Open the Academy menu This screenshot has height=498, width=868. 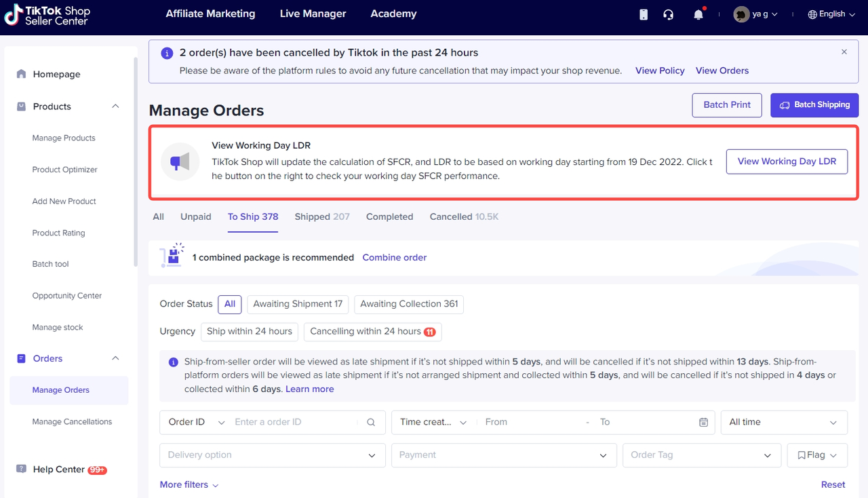pyautogui.click(x=394, y=14)
